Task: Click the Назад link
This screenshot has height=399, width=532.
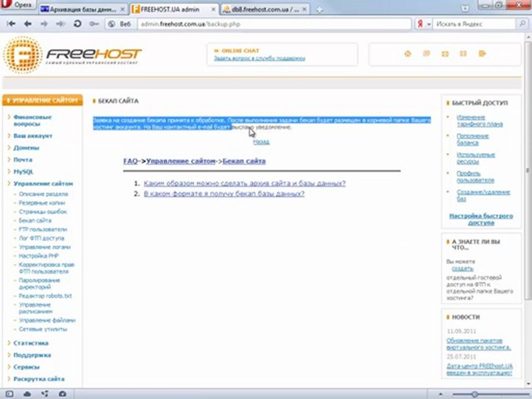Action: pyautogui.click(x=261, y=142)
